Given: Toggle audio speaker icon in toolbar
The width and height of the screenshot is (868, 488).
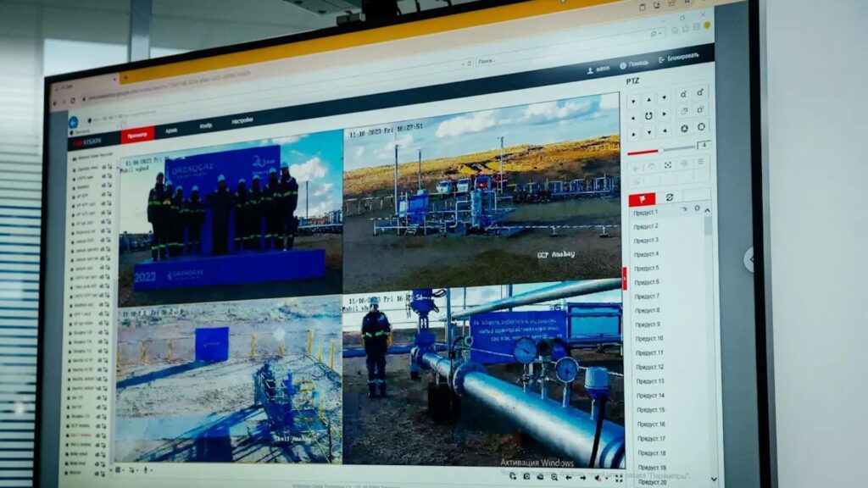Looking at the screenshot, I should (x=599, y=478).
